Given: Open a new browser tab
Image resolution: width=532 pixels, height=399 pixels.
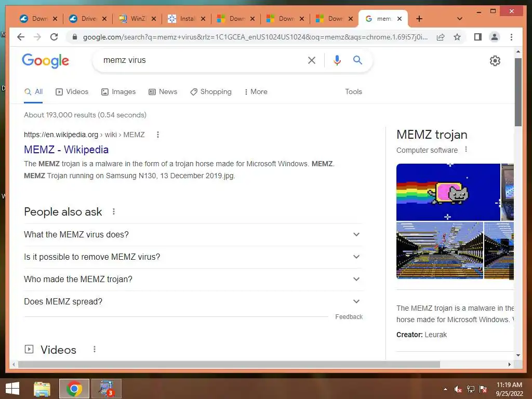Looking at the screenshot, I should pyautogui.click(x=419, y=19).
